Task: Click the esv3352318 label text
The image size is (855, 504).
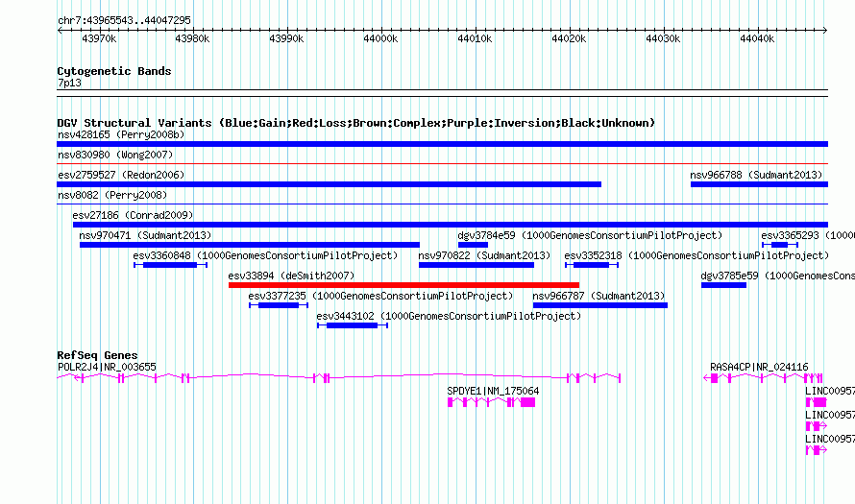Action: (696, 255)
